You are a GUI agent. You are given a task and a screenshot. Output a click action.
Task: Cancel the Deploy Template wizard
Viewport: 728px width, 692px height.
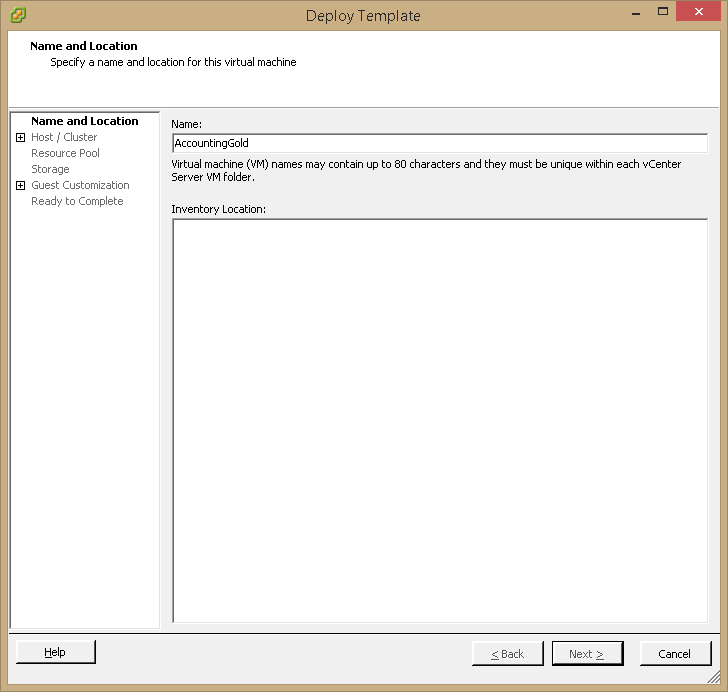point(674,654)
